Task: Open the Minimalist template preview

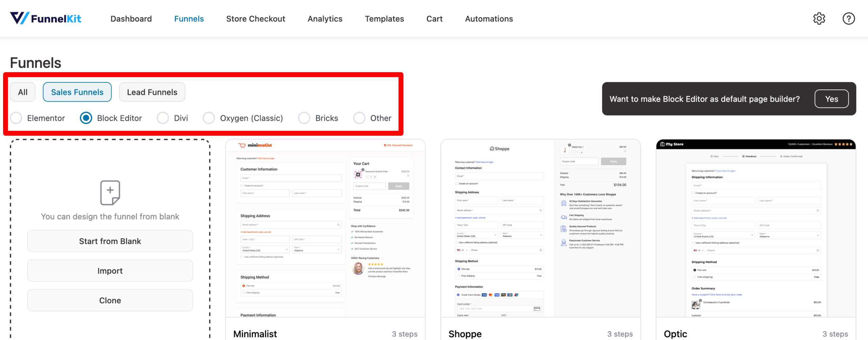Action: [x=325, y=228]
